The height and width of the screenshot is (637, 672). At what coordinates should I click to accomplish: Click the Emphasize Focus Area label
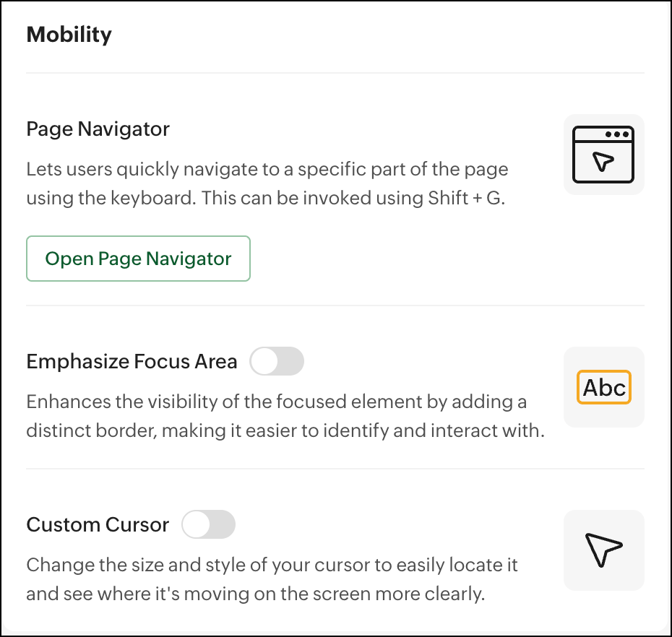(x=132, y=362)
